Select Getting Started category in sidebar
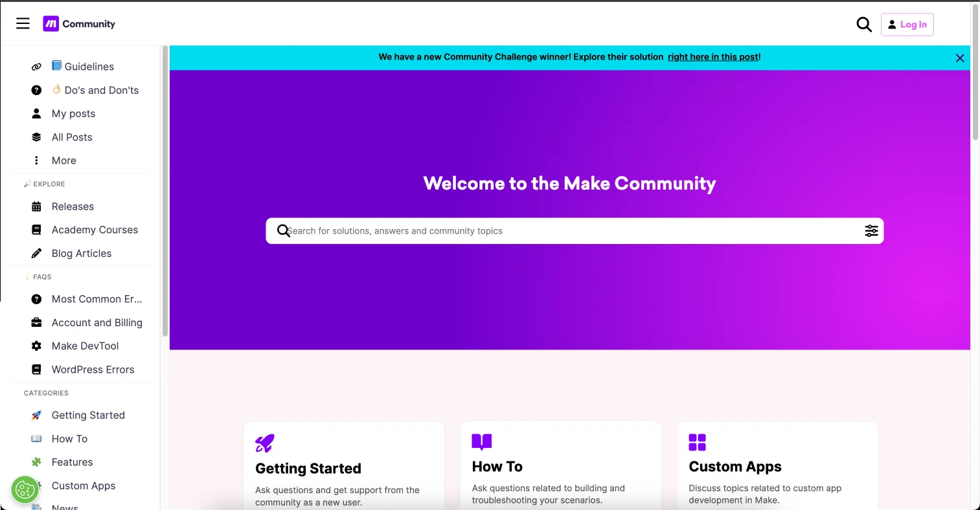Screen dimensions: 980x510 tap(88, 415)
